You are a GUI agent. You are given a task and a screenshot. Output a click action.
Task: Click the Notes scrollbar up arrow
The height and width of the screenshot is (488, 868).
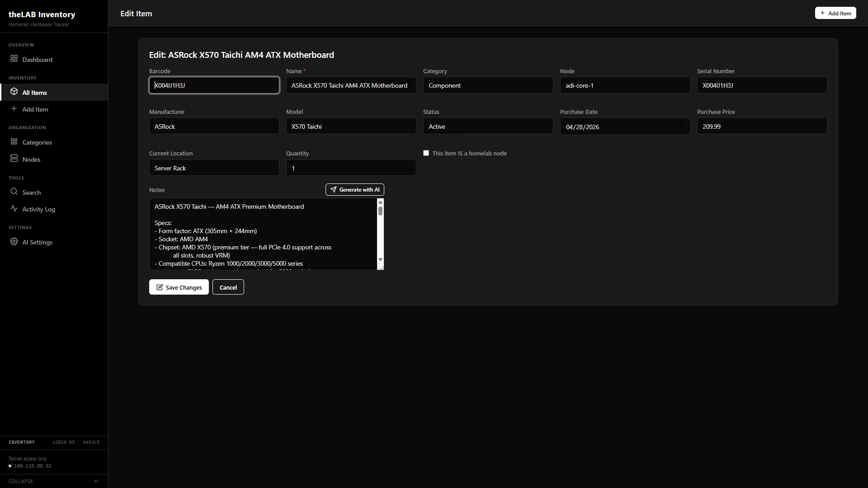point(380,202)
